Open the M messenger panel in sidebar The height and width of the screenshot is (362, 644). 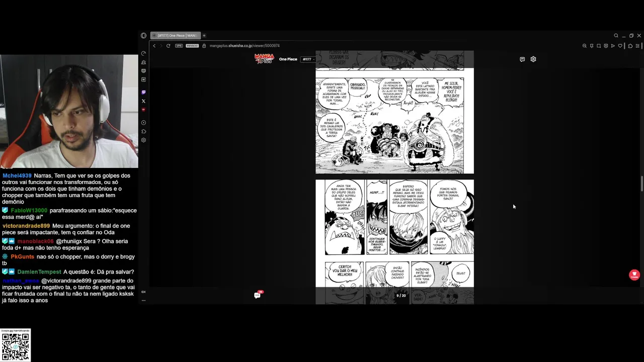click(x=143, y=79)
